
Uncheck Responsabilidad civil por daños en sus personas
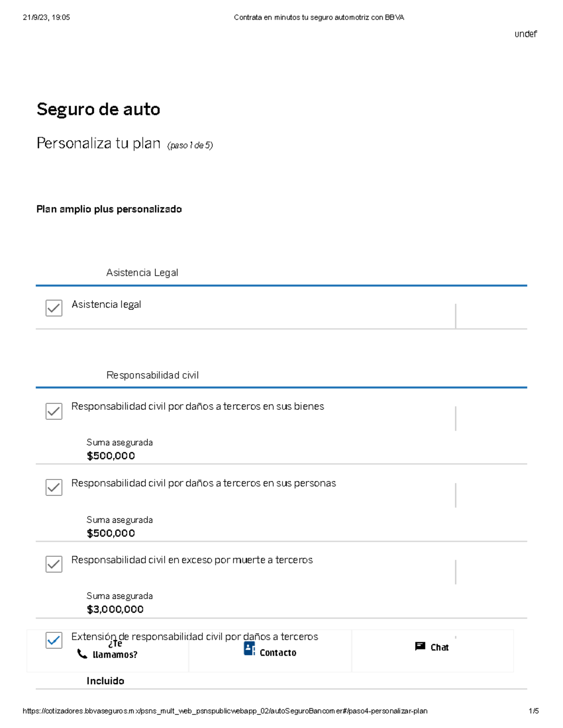(53, 488)
